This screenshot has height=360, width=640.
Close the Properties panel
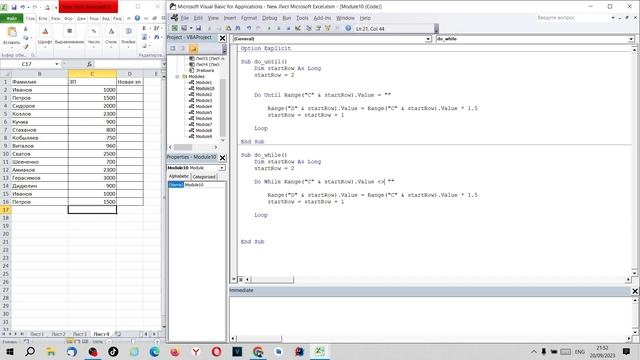[x=222, y=158]
